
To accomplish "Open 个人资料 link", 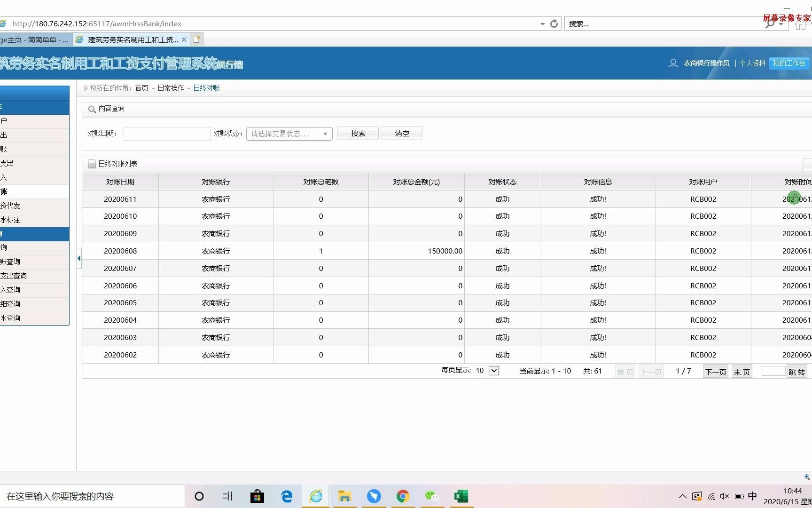I will (x=752, y=63).
